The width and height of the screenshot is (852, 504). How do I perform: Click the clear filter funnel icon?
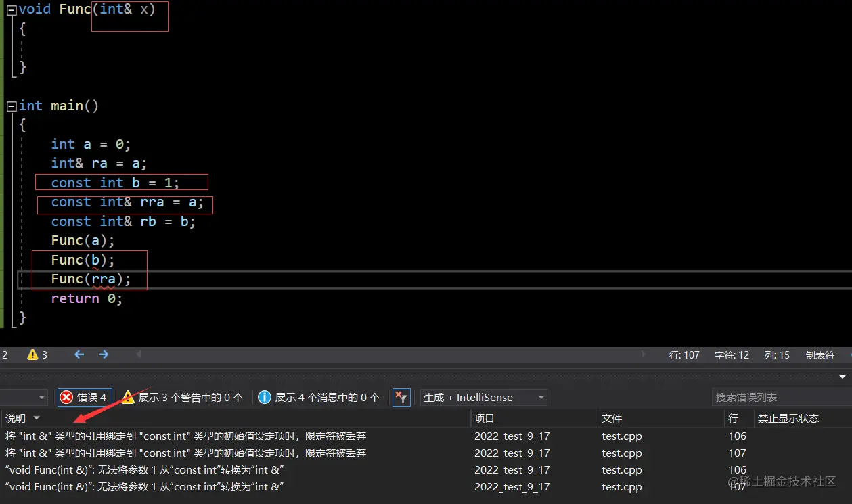click(401, 398)
